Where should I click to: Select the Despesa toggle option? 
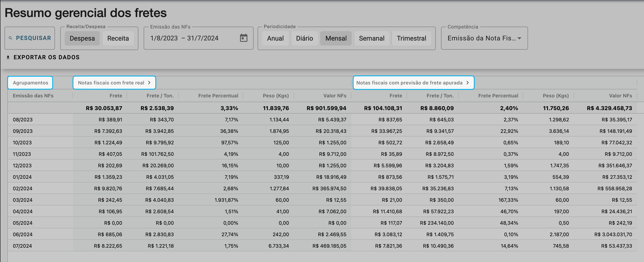82,38
